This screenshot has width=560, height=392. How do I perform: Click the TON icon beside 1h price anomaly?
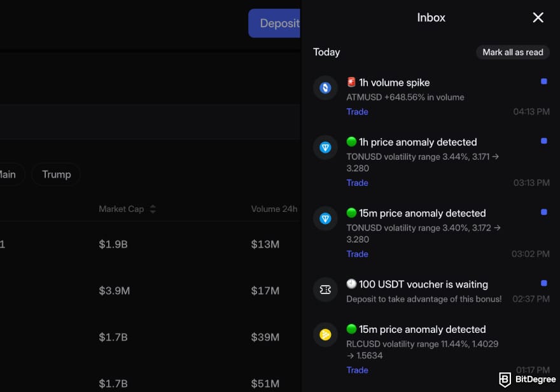pos(325,147)
